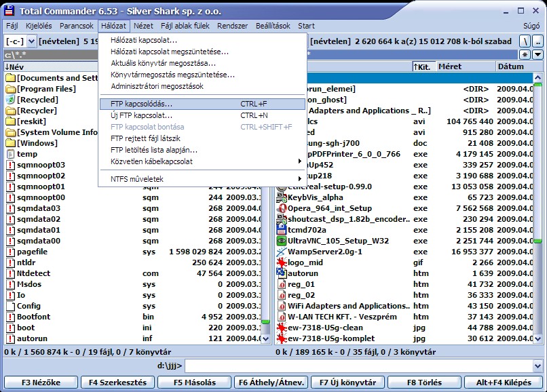The image size is (547, 392).
Task: Click left panel scrollbar down arrow
Action: [x=265, y=338]
